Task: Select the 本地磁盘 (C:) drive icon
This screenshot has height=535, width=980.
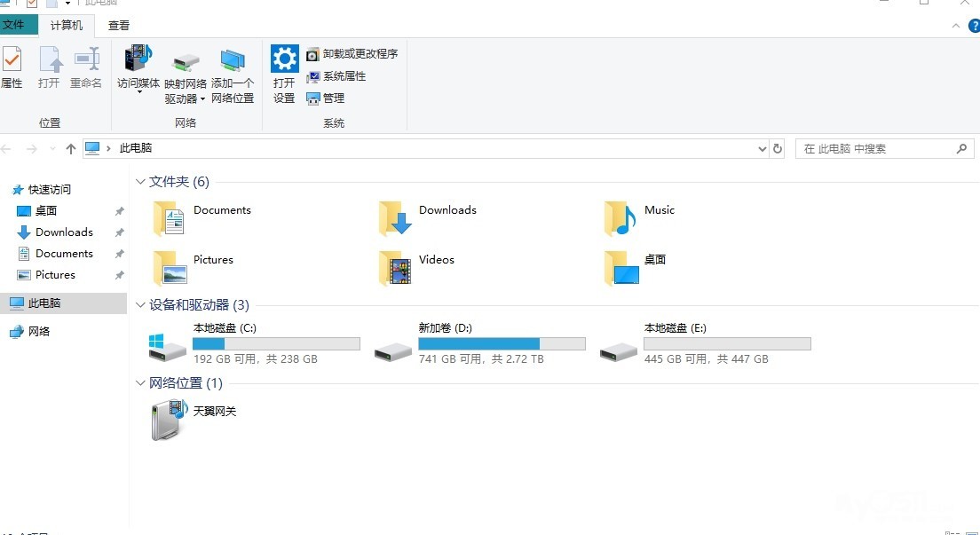Action: (x=168, y=348)
